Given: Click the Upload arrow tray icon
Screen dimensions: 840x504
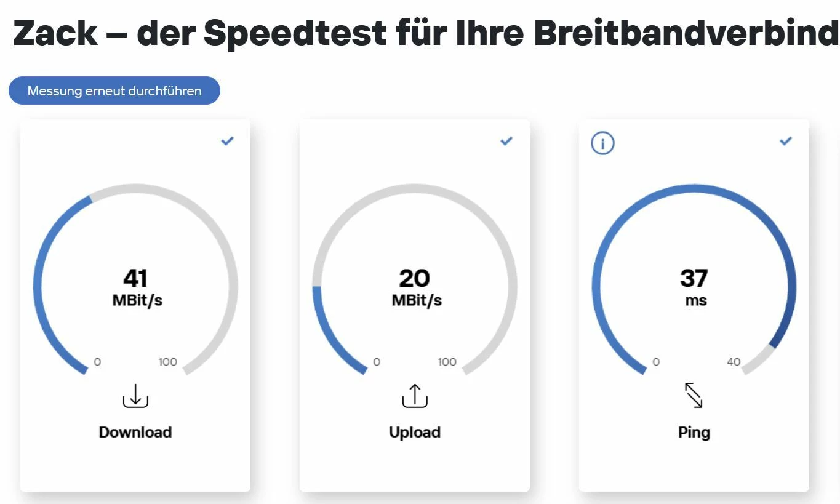Looking at the screenshot, I should click(415, 395).
